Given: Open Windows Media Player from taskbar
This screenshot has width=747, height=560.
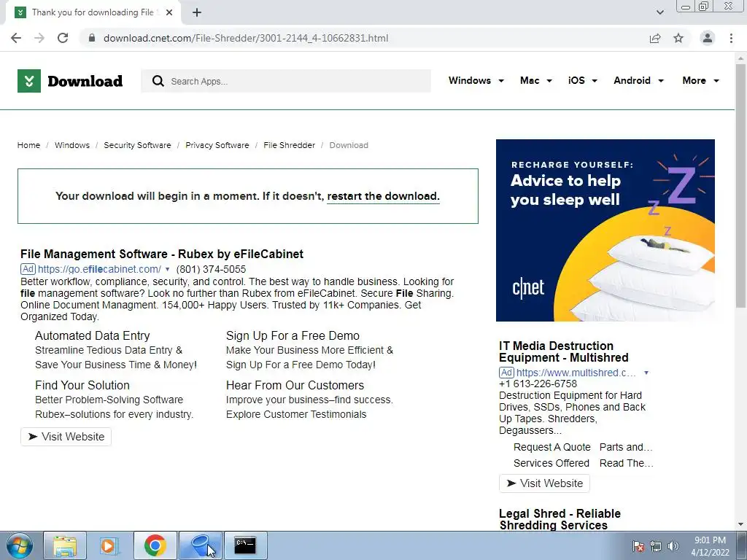Looking at the screenshot, I should click(109, 545).
